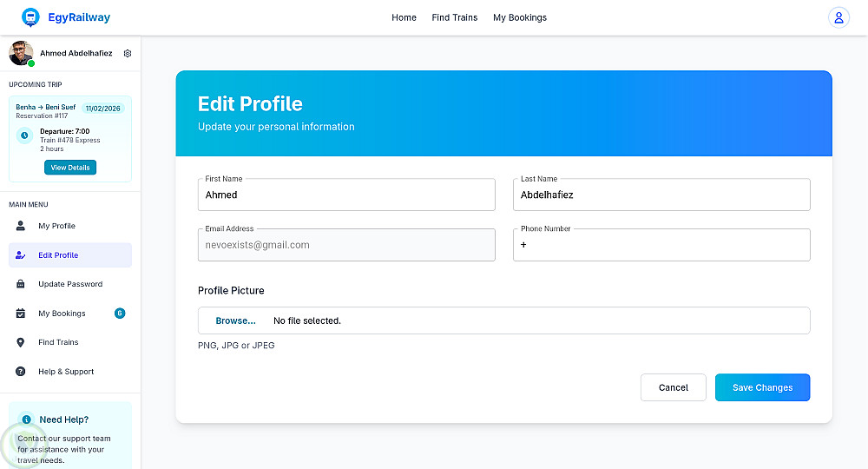Image resolution: width=868 pixels, height=469 pixels.
Task: Click the Help & Support question icon
Action: [21, 372]
